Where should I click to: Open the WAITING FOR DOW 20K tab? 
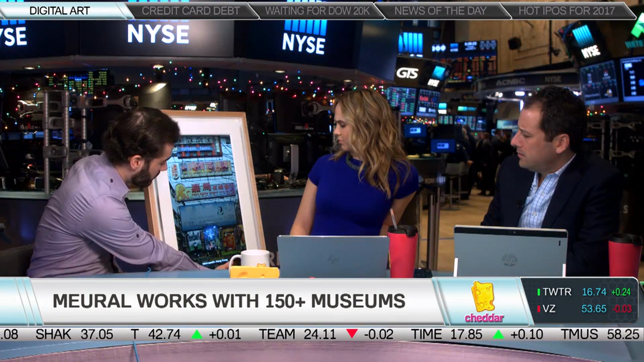click(x=316, y=11)
